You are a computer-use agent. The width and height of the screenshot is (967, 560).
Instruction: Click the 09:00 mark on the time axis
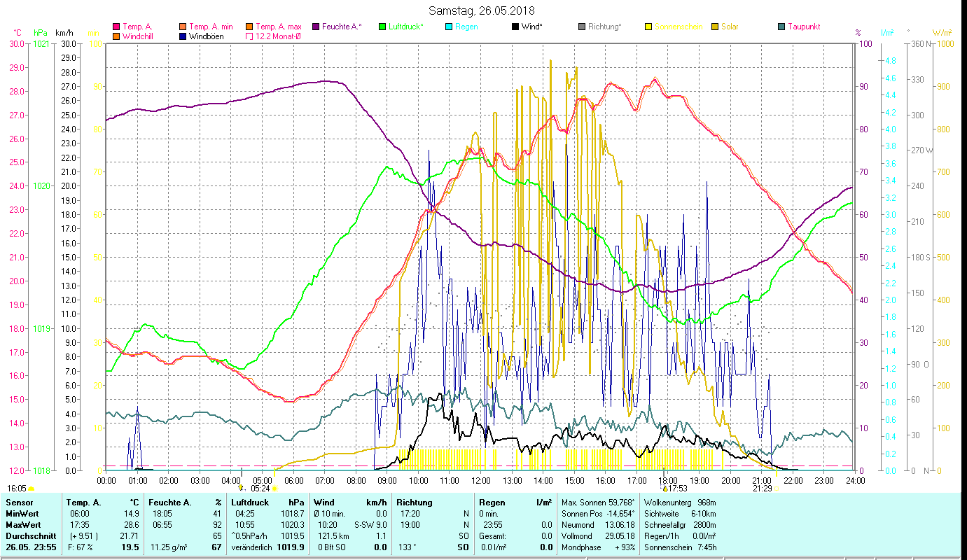coord(387,480)
